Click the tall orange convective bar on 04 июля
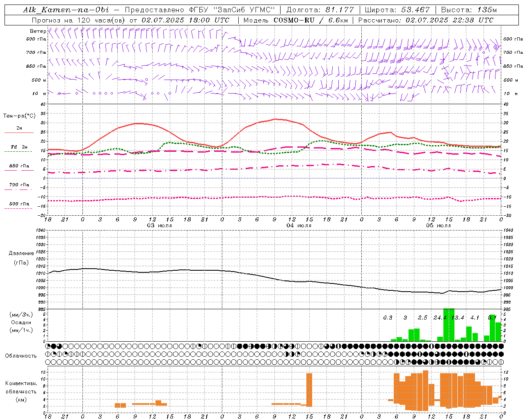Screen dimensions: 525x420 [x=309, y=390]
